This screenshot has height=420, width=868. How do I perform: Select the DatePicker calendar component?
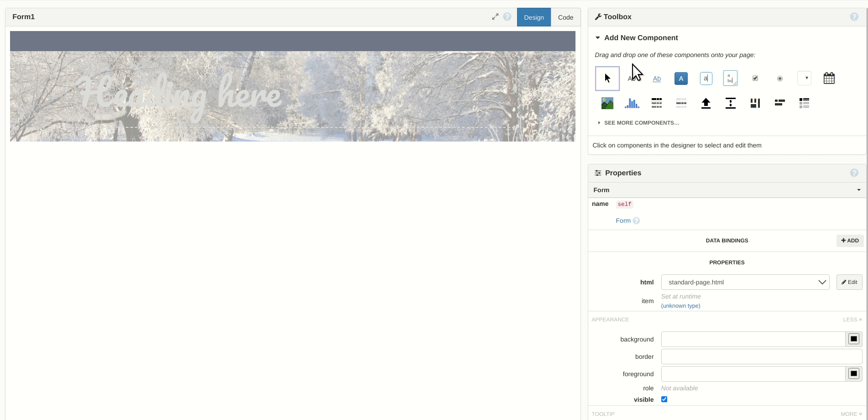tap(829, 79)
